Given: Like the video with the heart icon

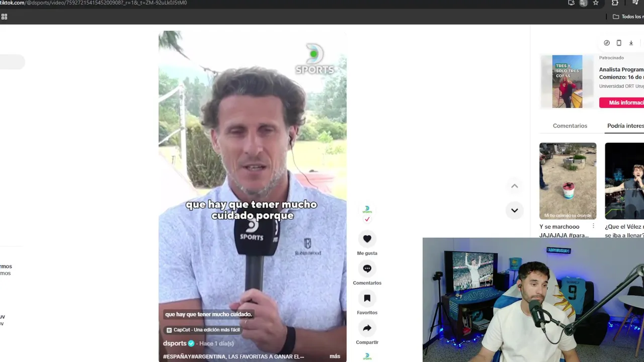Looking at the screenshot, I should [367, 239].
